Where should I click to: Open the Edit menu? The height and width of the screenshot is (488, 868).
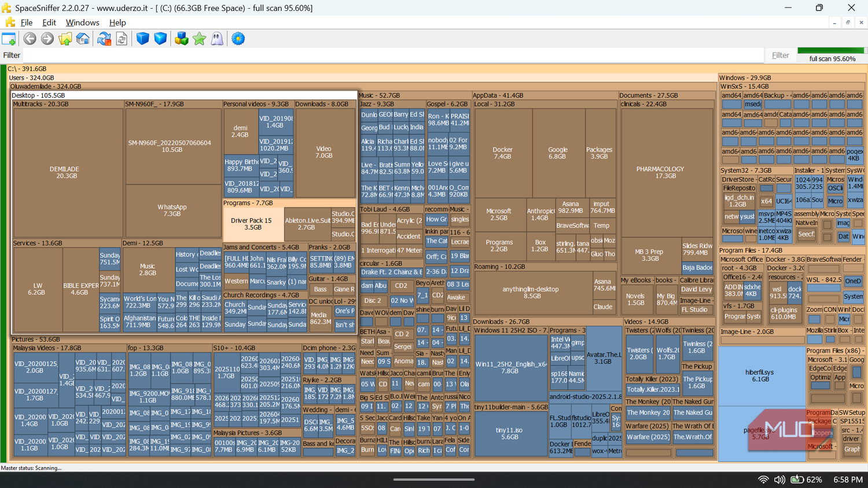click(x=49, y=23)
